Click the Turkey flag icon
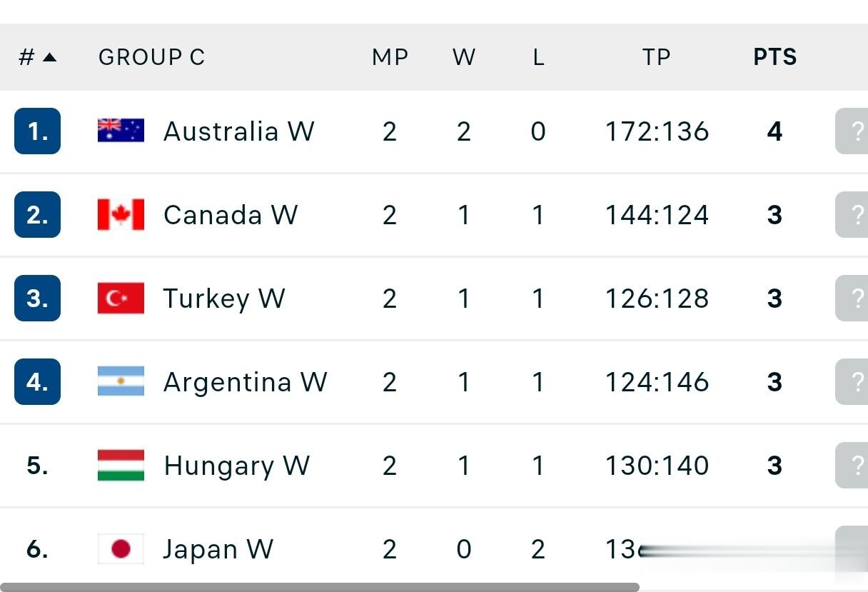 (121, 298)
